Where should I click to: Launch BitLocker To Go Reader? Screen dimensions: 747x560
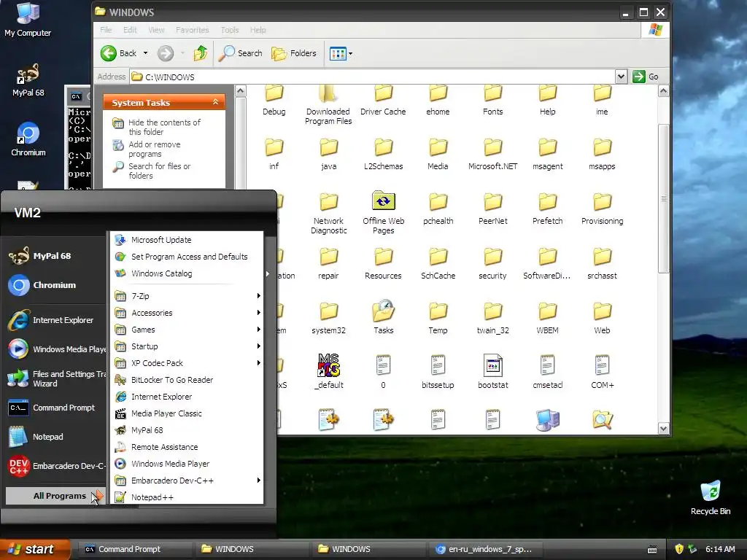187,380
